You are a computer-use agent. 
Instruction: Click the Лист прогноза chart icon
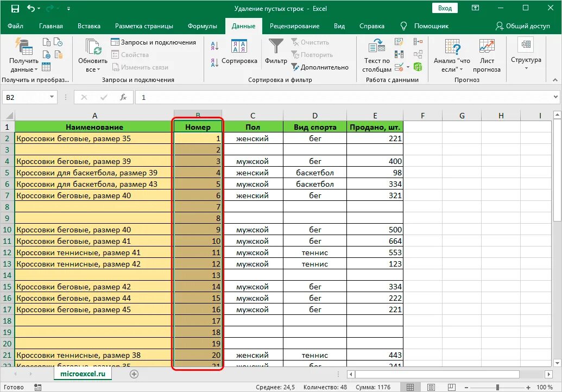click(x=487, y=46)
